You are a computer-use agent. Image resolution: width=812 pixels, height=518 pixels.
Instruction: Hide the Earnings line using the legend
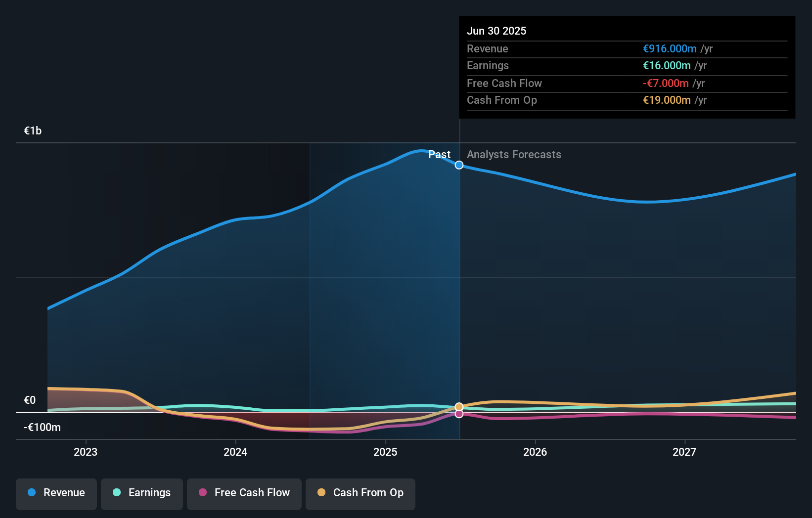click(142, 493)
